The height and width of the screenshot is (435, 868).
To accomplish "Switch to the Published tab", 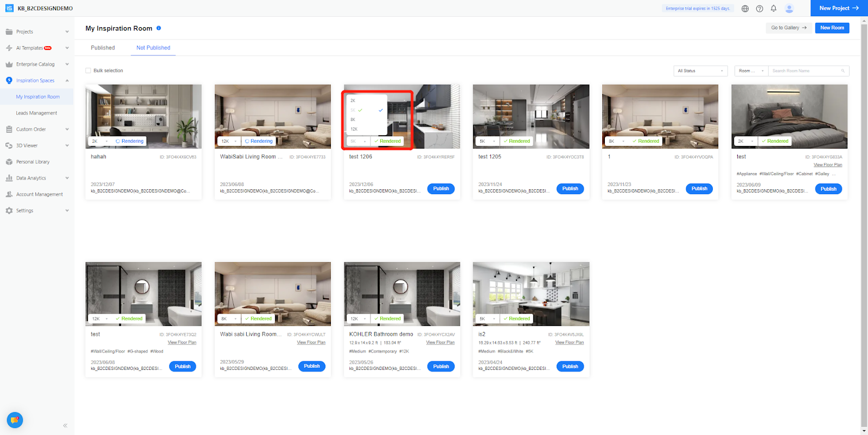I will click(x=103, y=48).
